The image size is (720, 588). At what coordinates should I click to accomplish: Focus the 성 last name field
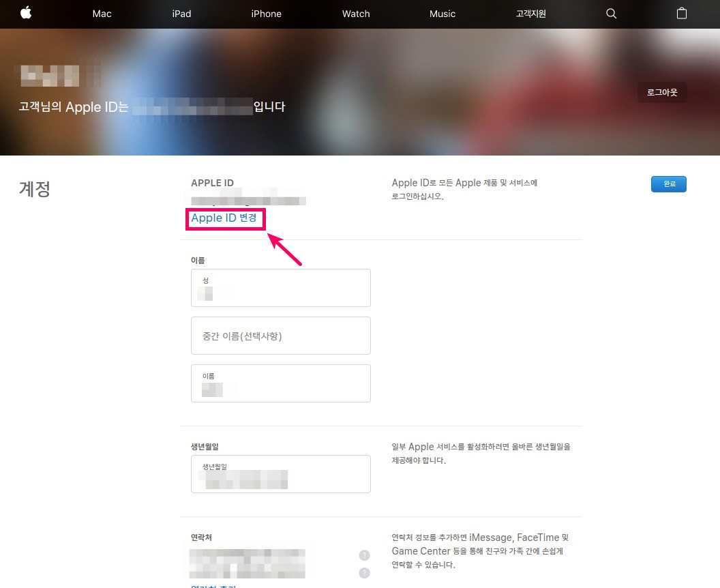pos(280,288)
